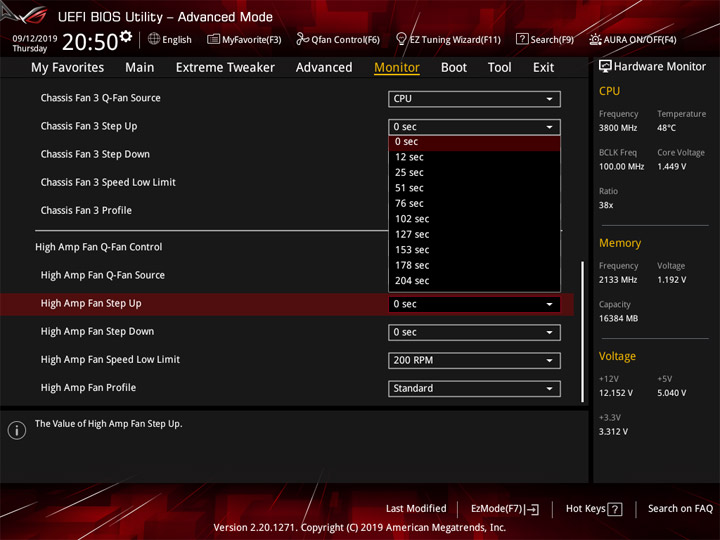Expand Chassis Fan 3 Q-Fan Source dropdown

click(474, 99)
